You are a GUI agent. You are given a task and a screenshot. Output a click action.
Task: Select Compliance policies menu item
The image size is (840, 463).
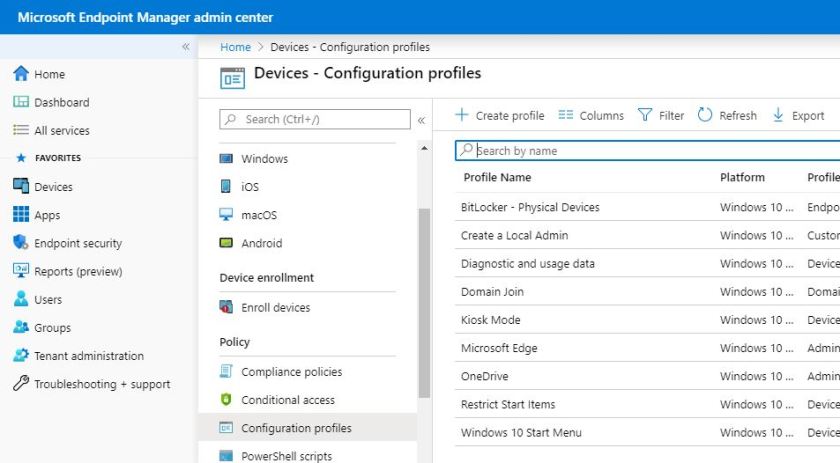pos(291,372)
